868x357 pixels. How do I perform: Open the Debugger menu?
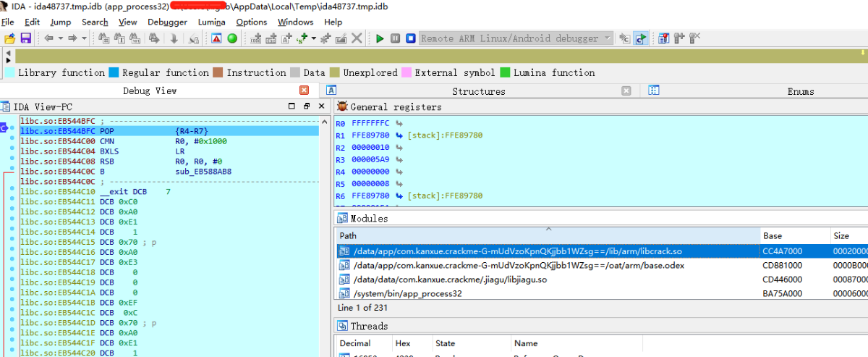167,22
